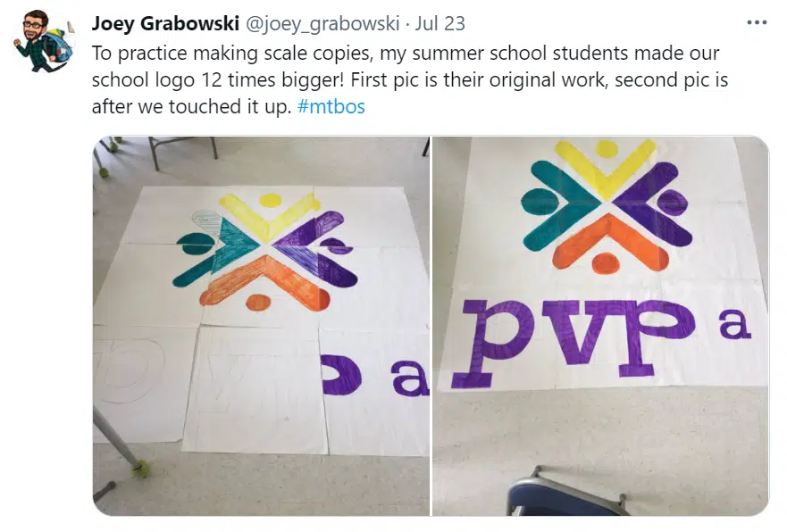Open the @joey_grabowski handle profile
The width and height of the screenshot is (787, 532).
click(322, 23)
